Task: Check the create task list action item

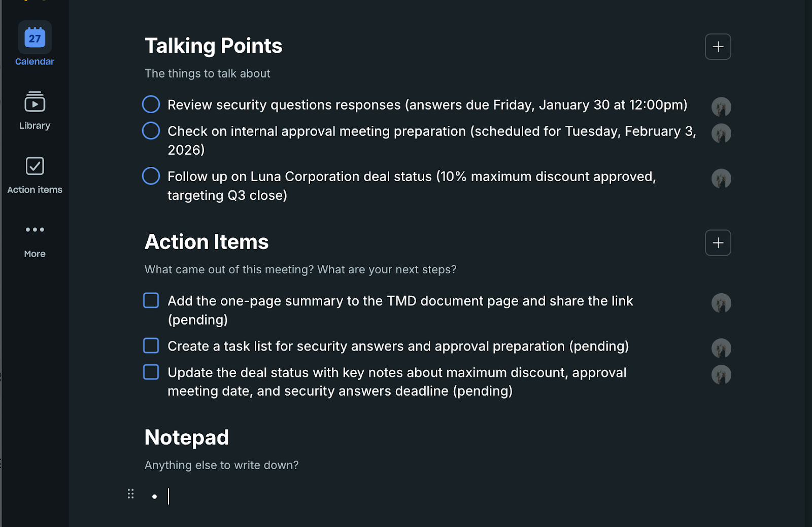Action: [x=151, y=346]
